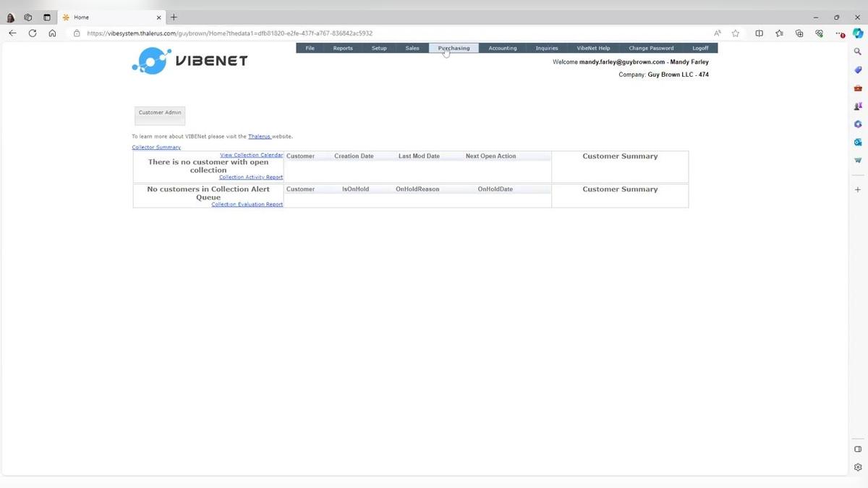The width and height of the screenshot is (868, 488).
Task: Click the VIBENet logo
Action: pos(190,61)
